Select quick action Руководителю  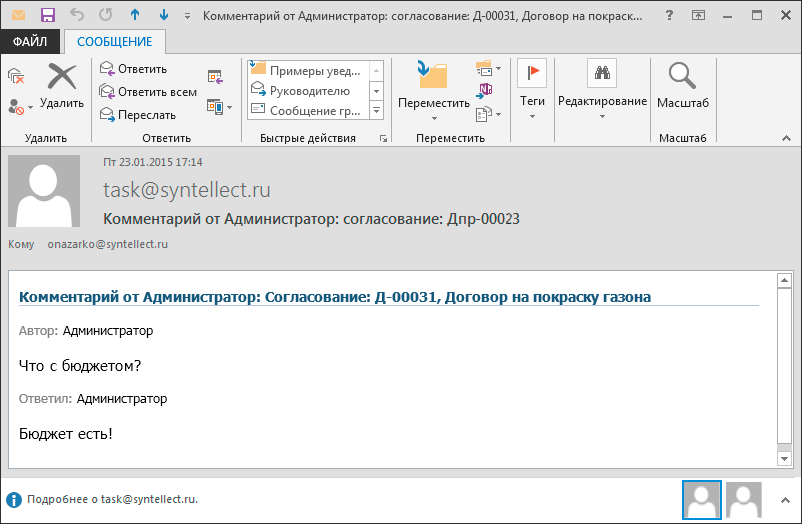tap(309, 91)
